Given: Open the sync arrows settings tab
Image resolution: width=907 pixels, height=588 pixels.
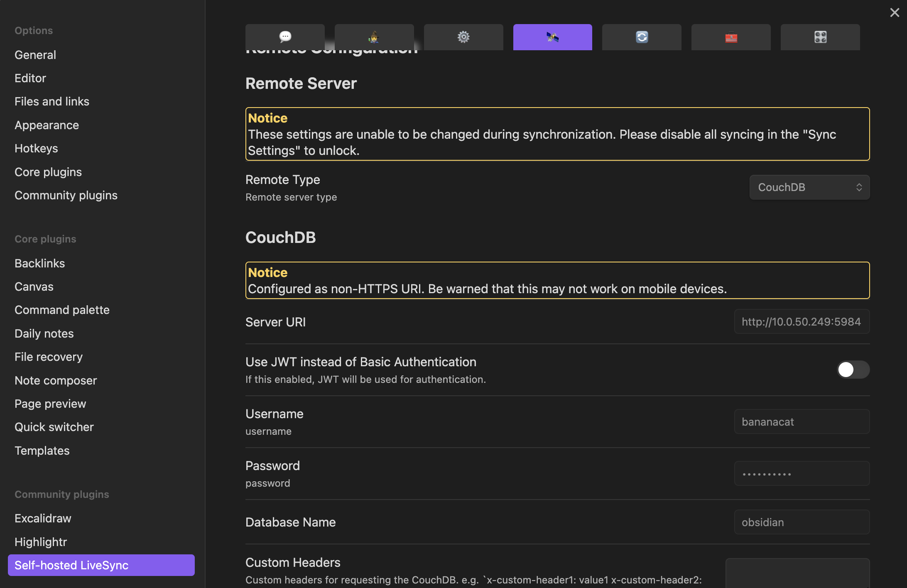Looking at the screenshot, I should [642, 37].
